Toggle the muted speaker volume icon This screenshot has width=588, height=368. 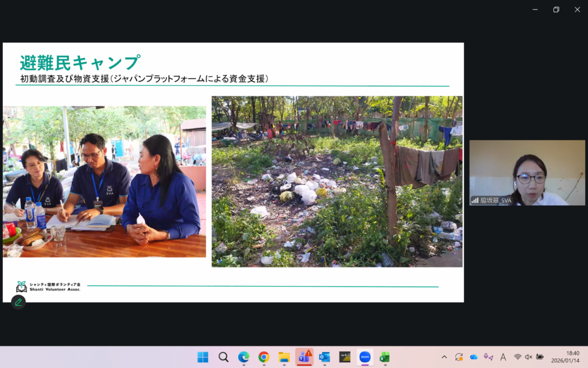pyautogui.click(x=529, y=357)
